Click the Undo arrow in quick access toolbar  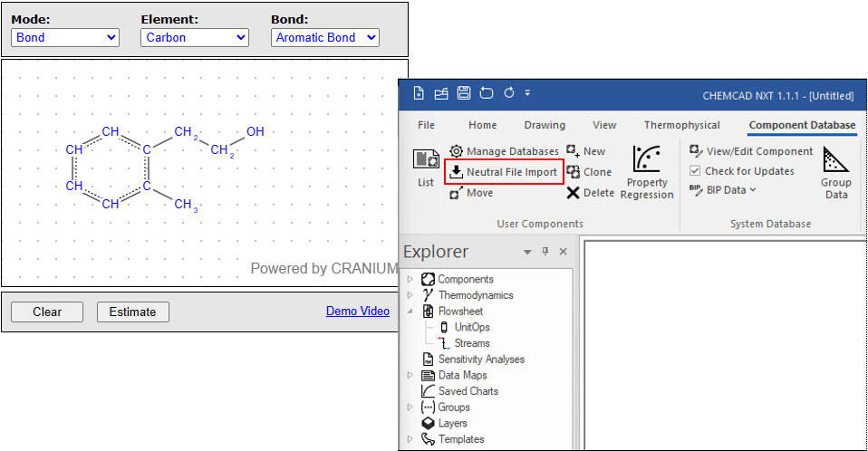tap(487, 93)
